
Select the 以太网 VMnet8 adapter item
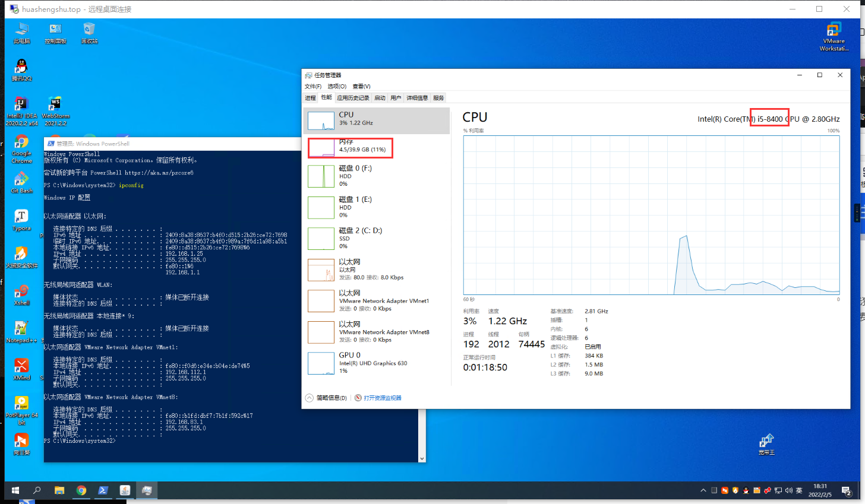(377, 332)
